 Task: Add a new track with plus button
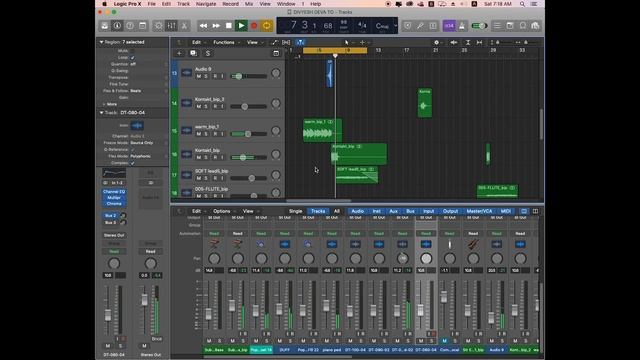[x=179, y=53]
